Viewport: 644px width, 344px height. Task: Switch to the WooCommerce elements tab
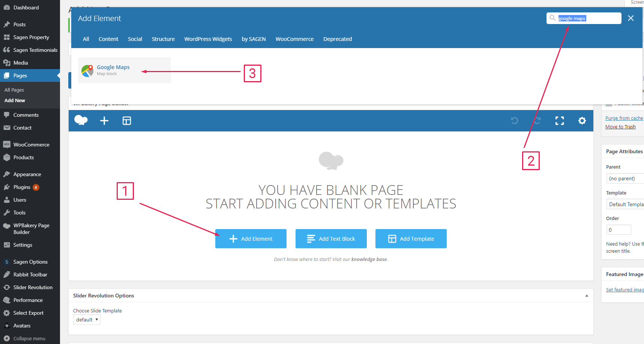point(294,39)
